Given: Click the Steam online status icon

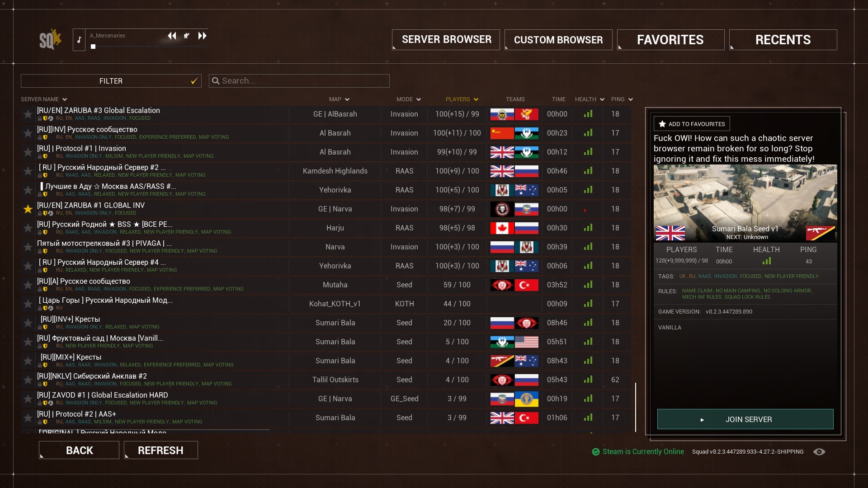Looking at the screenshot, I should click(x=596, y=452).
